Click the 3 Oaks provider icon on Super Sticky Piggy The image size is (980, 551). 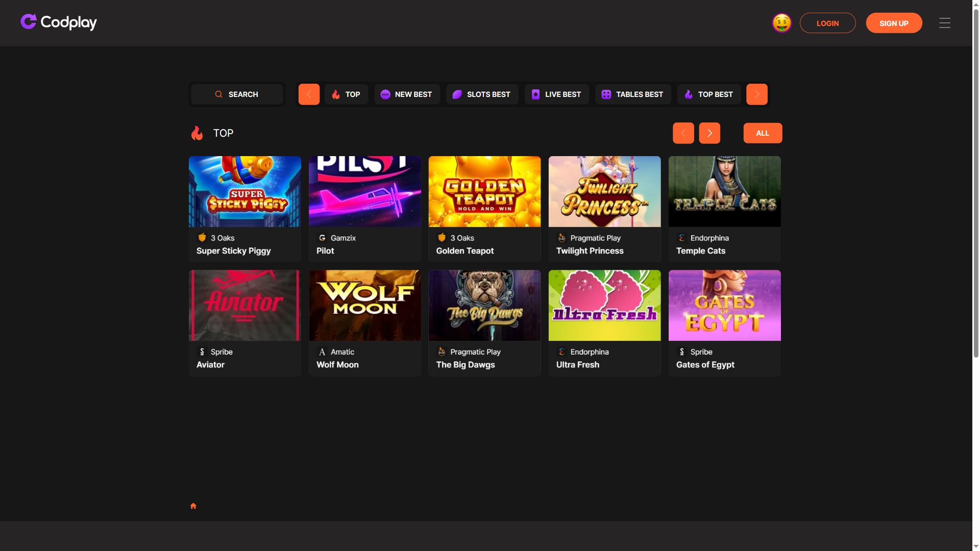point(202,238)
